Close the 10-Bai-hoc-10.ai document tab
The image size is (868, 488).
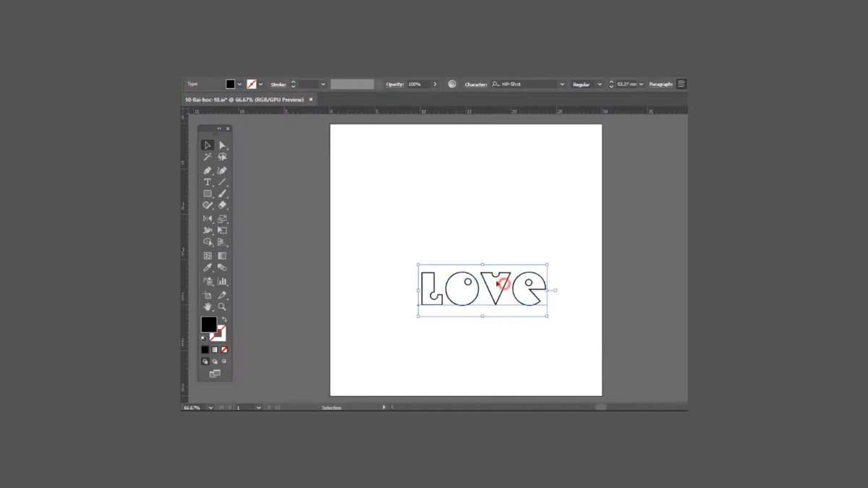click(311, 100)
